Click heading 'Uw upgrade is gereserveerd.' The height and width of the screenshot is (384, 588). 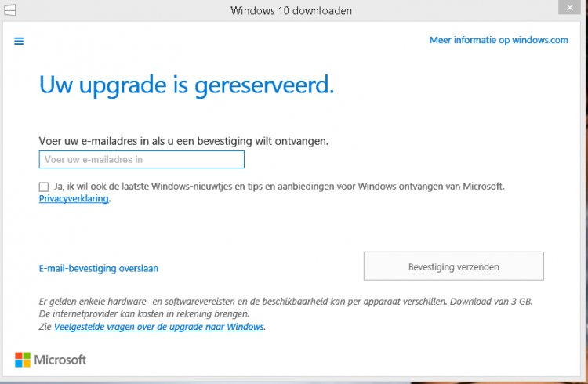coord(187,85)
